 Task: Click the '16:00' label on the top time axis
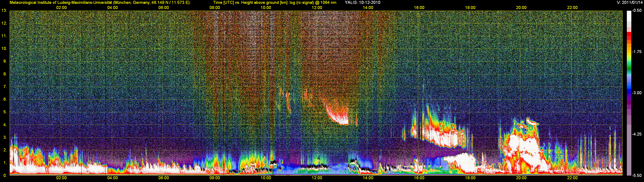click(419, 8)
